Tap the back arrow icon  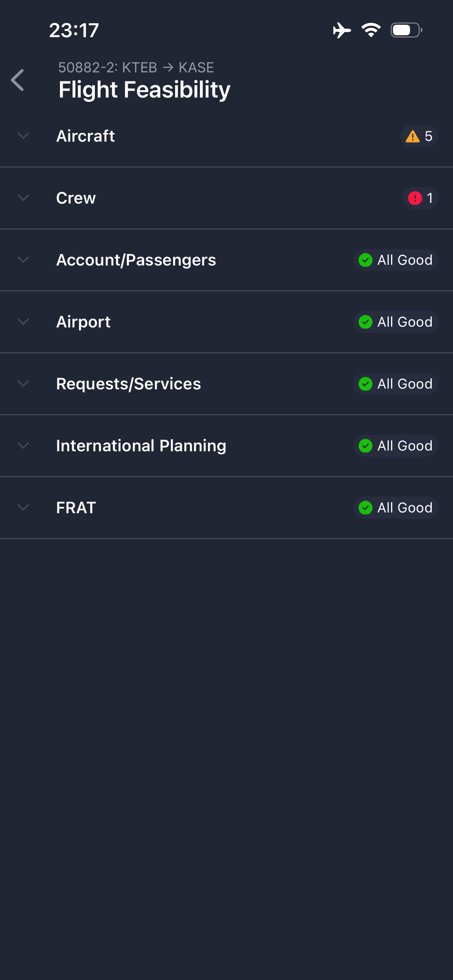[18, 80]
